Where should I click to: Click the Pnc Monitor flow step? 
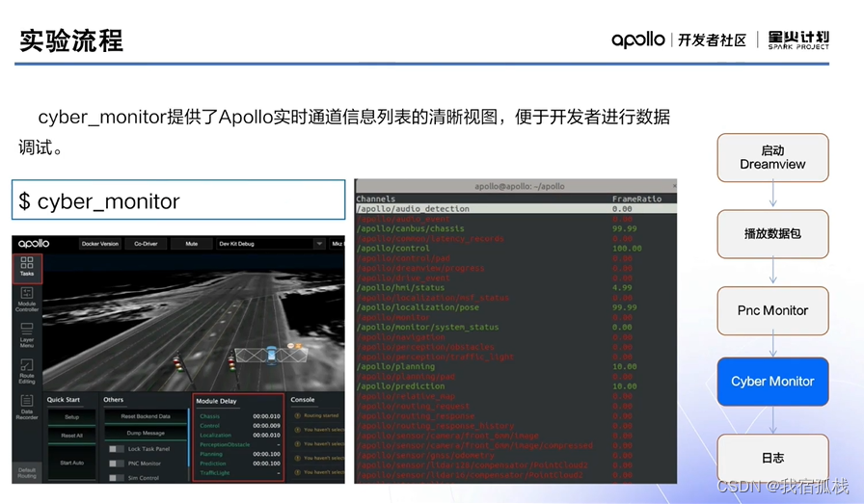772,310
